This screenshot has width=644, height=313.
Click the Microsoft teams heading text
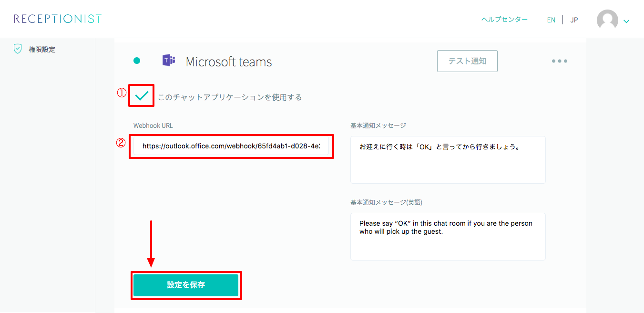click(229, 62)
